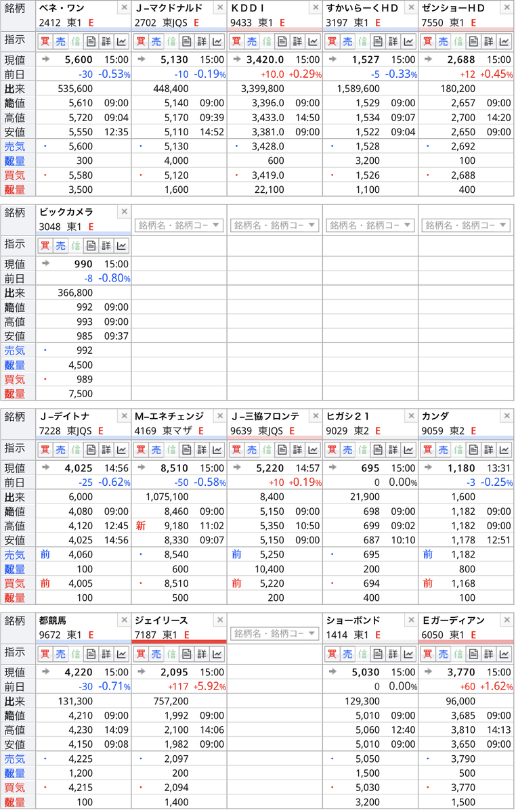Remove ベネ・ワン with its x button
516x812 pixels.
tap(124, 7)
